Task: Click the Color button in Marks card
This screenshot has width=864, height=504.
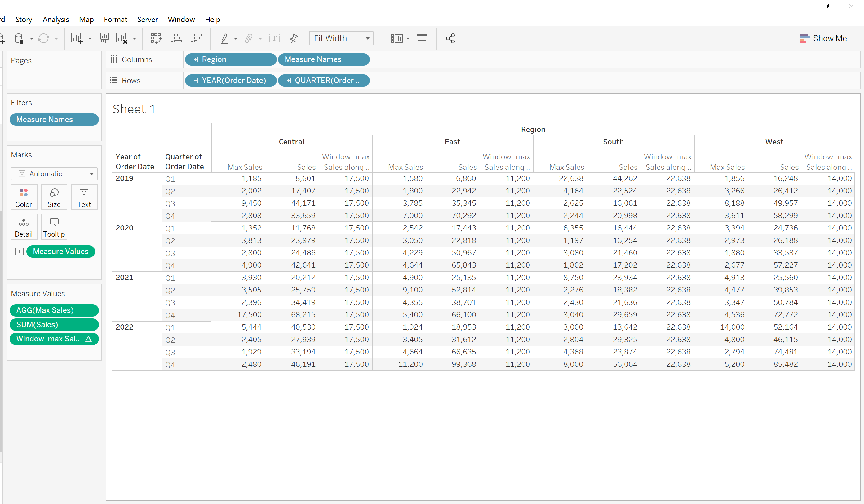Action: click(x=24, y=197)
